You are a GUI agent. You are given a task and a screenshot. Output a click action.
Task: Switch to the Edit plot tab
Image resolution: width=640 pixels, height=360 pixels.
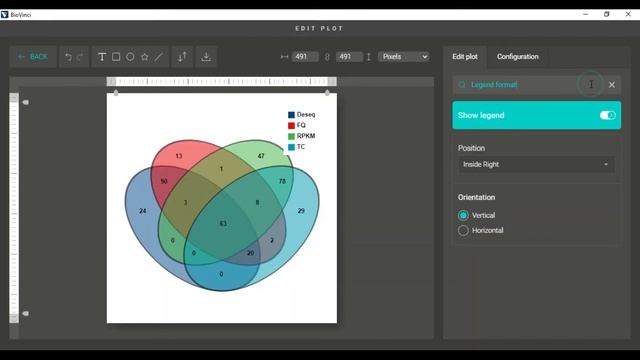(464, 57)
